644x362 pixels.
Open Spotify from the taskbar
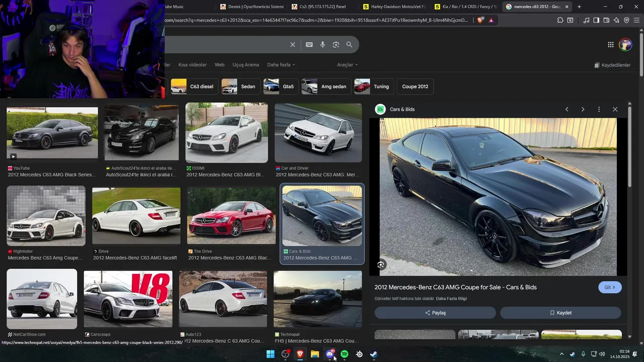click(345, 354)
